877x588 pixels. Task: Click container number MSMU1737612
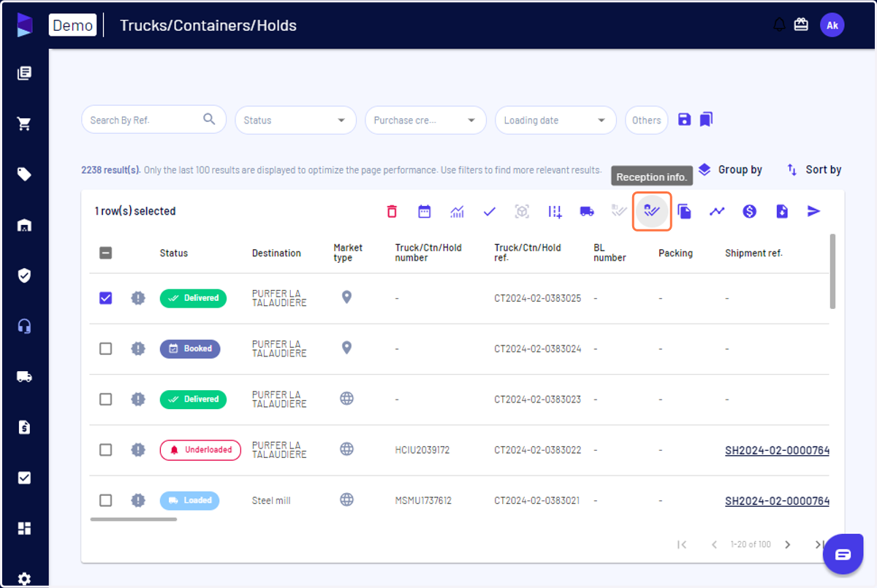423,500
